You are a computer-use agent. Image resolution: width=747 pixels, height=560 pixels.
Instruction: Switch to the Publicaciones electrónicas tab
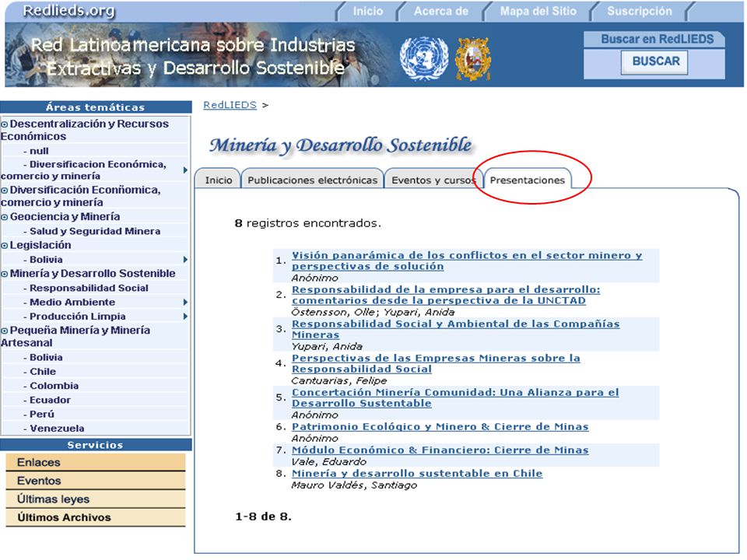tap(313, 180)
